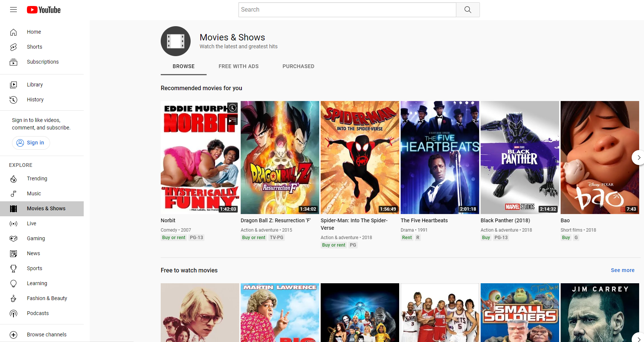Open Shorts from the sidebar
The image size is (644, 342).
(x=34, y=47)
